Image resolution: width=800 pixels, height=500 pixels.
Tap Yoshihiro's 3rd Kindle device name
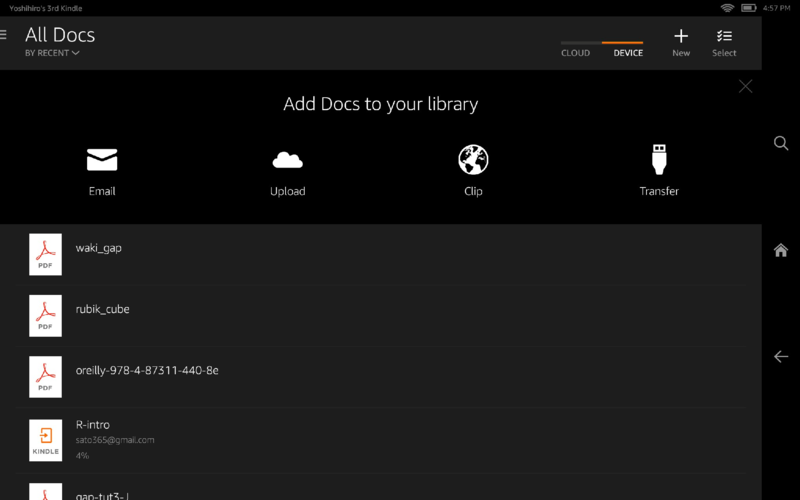(45, 8)
